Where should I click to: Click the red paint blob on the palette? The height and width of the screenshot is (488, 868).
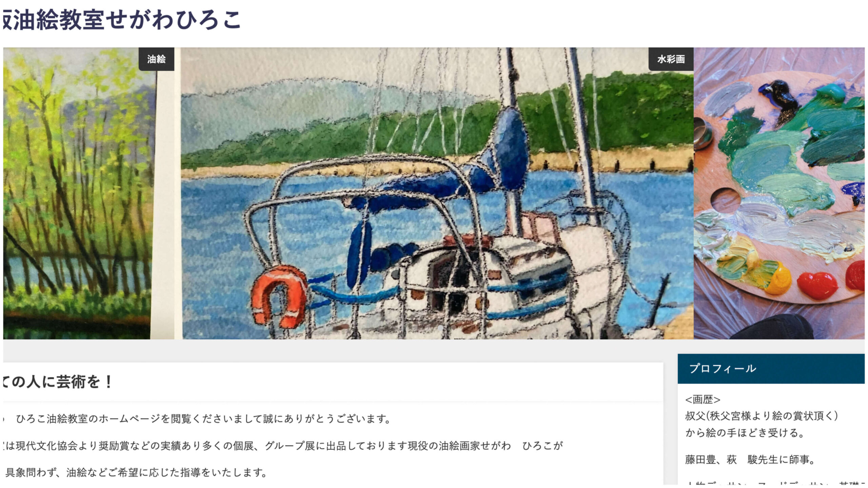click(x=817, y=285)
